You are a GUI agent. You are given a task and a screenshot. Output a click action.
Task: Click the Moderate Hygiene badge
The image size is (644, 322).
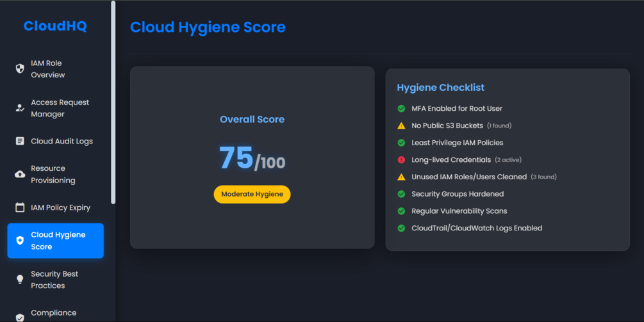click(252, 194)
